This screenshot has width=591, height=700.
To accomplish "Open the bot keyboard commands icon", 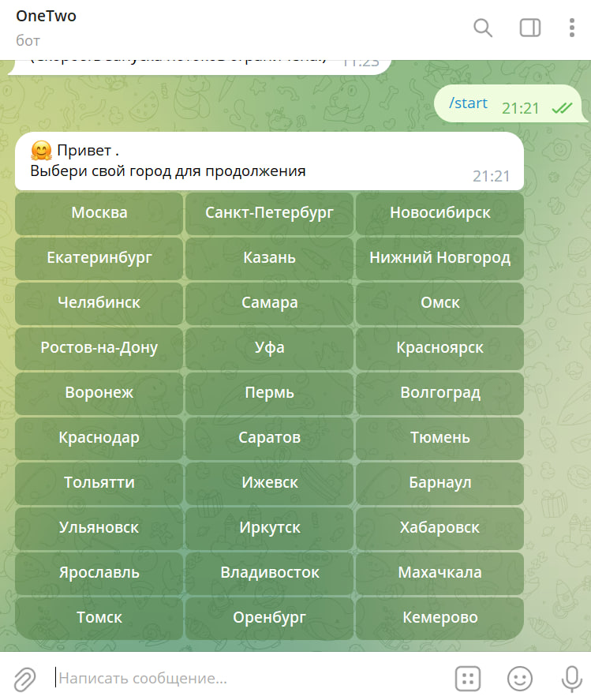I will click(468, 678).
